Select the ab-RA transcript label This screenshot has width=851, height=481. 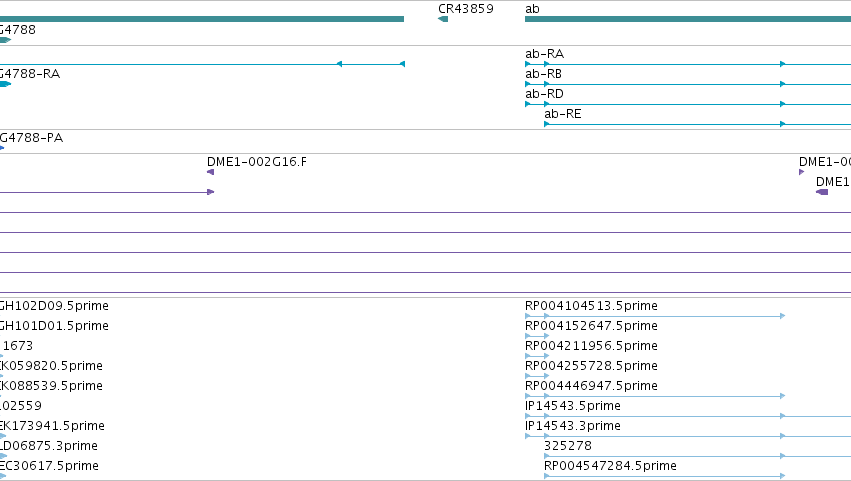[544, 54]
